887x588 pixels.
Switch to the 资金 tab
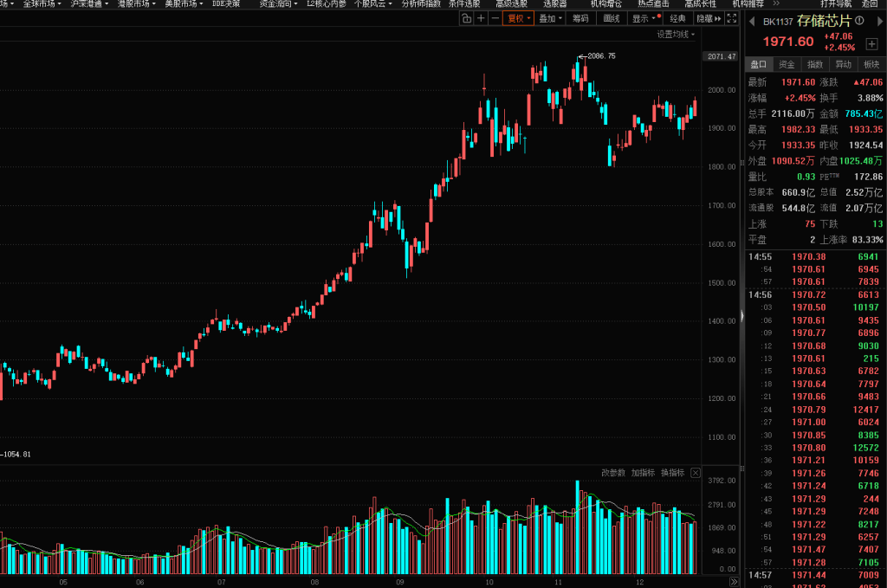[x=787, y=64]
